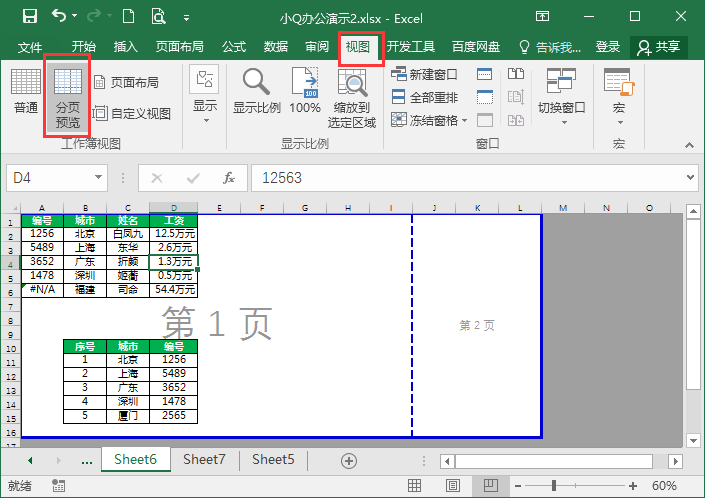The width and height of the screenshot is (705, 498).
Task: Click the Name Box showing D4
Action: pyautogui.click(x=48, y=178)
